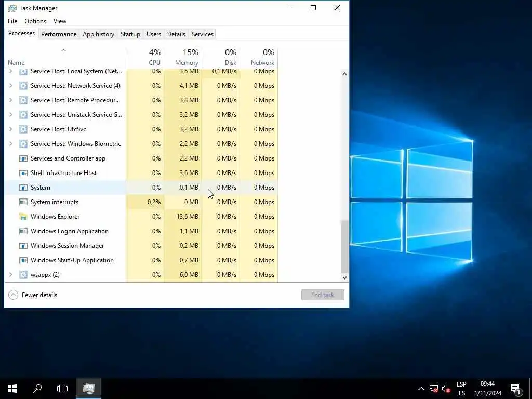Viewport: 532px width, 399px height.
Task: Click Windows Explorer's 13,6 MB memory value
Action: click(x=187, y=217)
